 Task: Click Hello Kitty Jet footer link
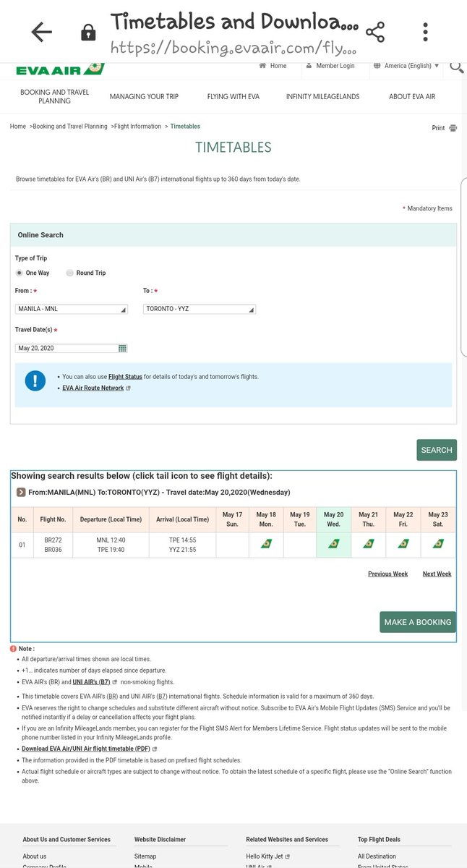point(265,856)
